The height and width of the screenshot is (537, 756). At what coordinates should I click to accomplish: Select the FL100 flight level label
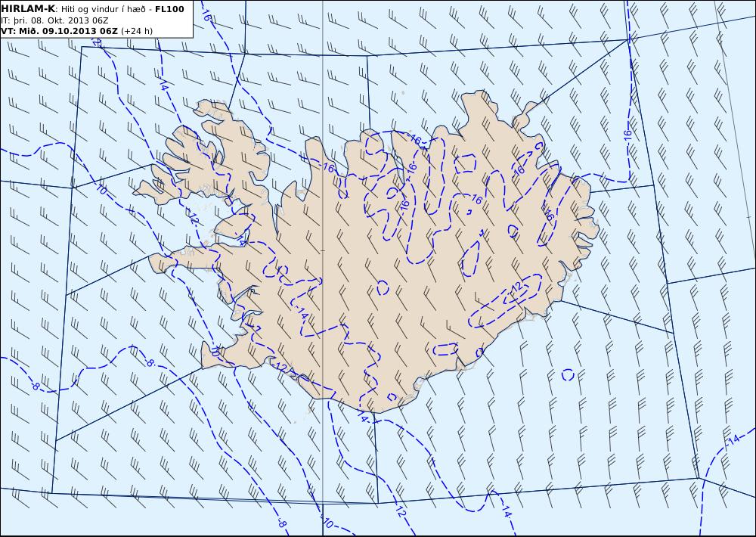point(169,8)
